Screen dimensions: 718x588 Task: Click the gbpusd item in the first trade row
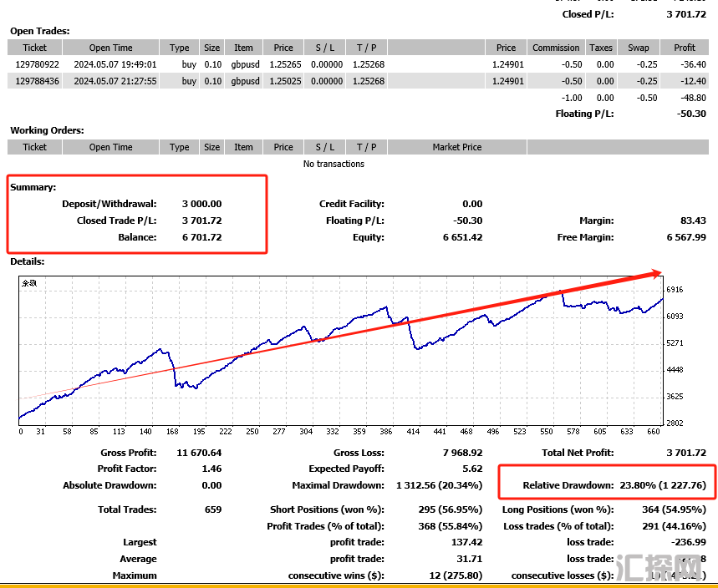243,64
